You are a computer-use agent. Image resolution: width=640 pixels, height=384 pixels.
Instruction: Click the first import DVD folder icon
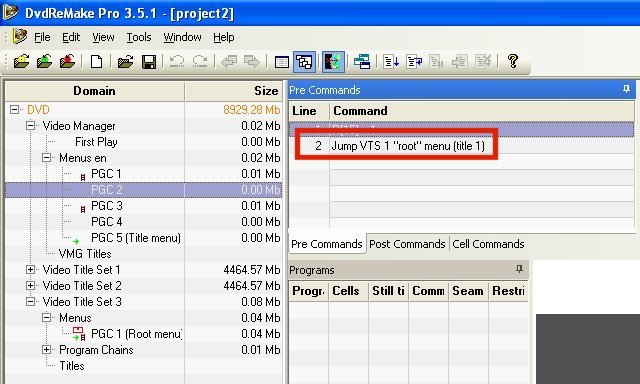(x=21, y=62)
